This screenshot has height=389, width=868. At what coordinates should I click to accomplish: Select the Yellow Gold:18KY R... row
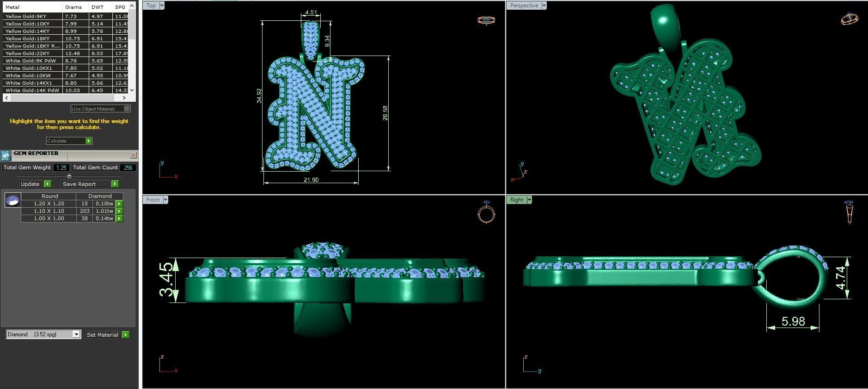tap(66, 46)
